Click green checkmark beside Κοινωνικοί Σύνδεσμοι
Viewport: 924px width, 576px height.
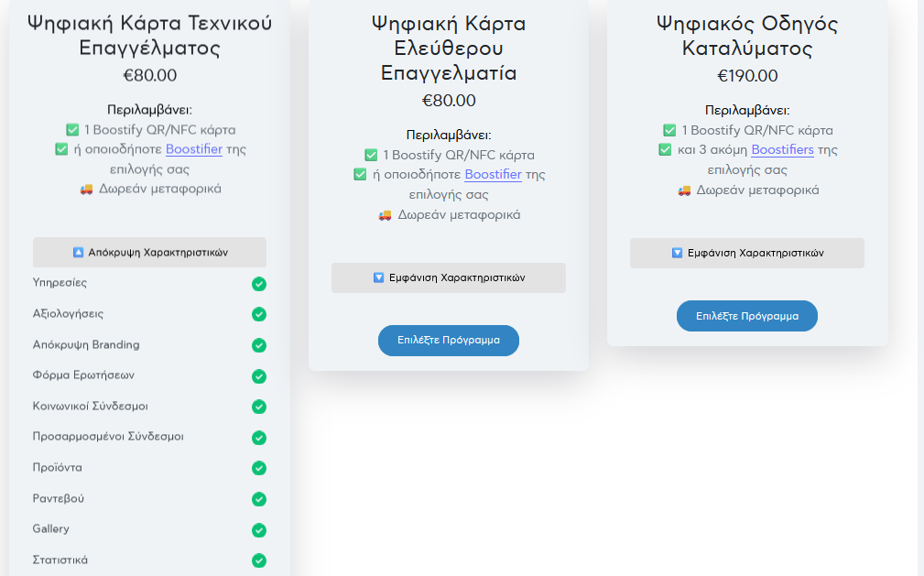tap(259, 407)
